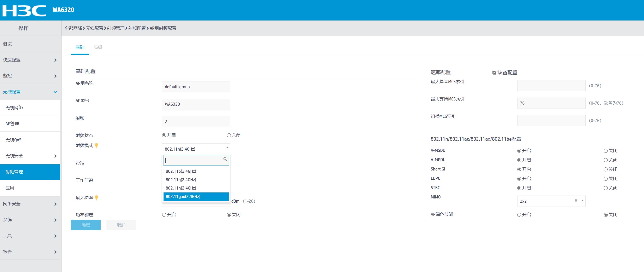The image size is (644, 272).
Task: Enable power lock (功率锁定) On radio
Action: click(164, 215)
